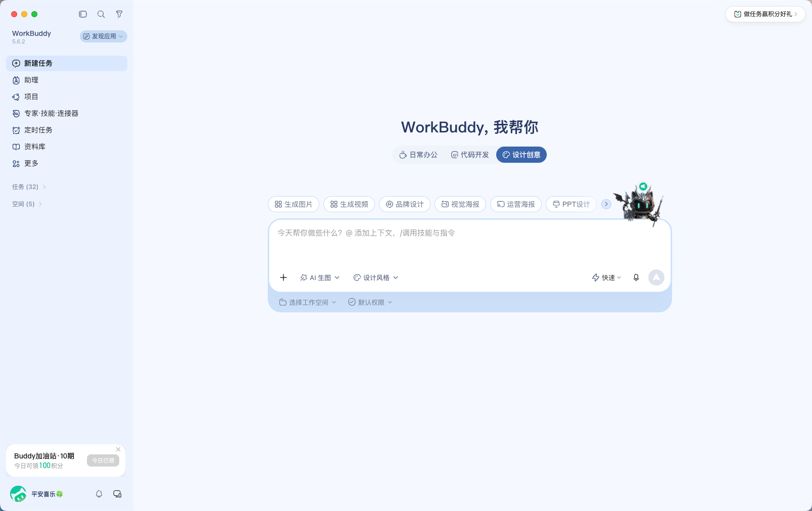Screen dimensions: 812x511
Task: Start voice input with microphone icon
Action: click(x=636, y=277)
